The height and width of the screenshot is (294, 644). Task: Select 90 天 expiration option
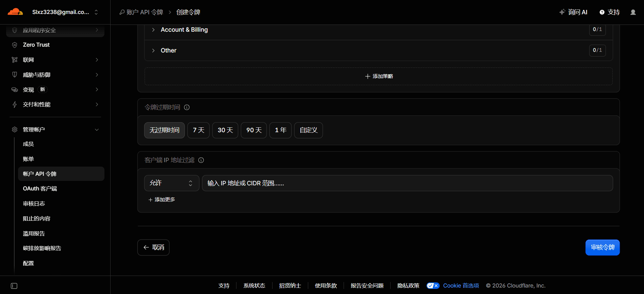254,130
